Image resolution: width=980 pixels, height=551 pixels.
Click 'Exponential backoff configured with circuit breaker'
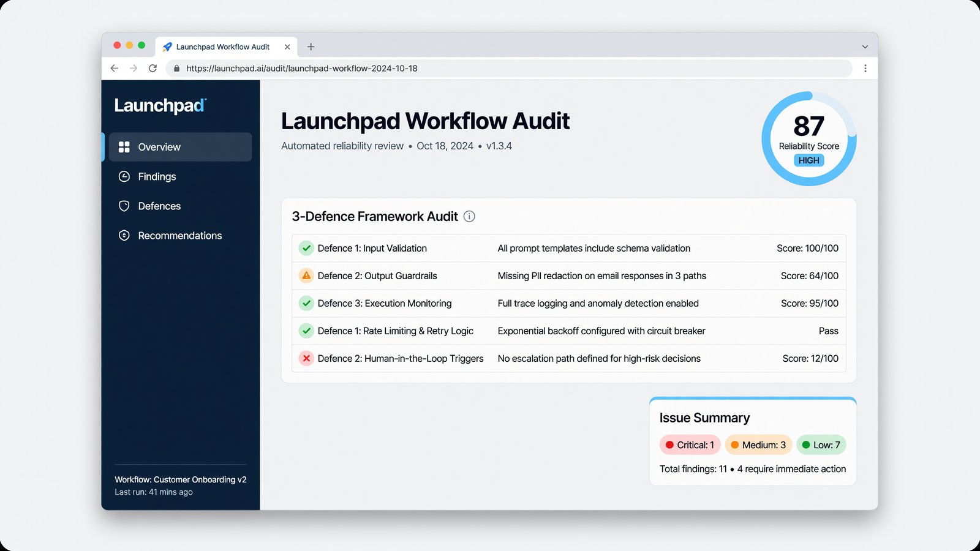[x=601, y=331]
